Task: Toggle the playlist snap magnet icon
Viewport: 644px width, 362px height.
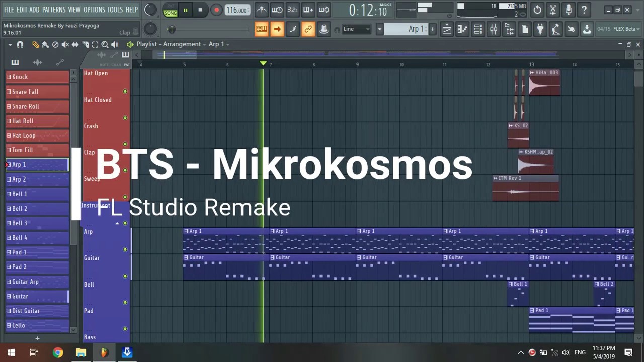Action: point(20,44)
